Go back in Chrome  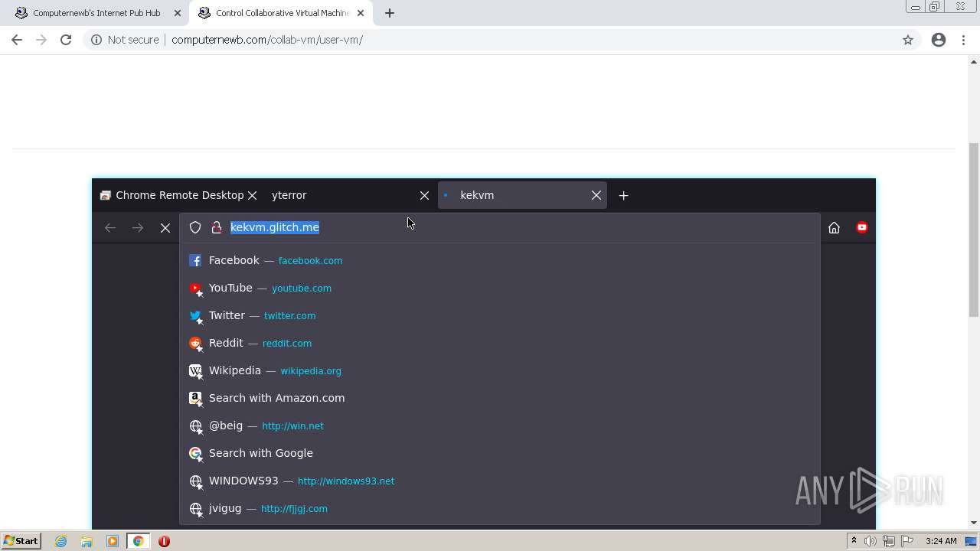pos(17,40)
